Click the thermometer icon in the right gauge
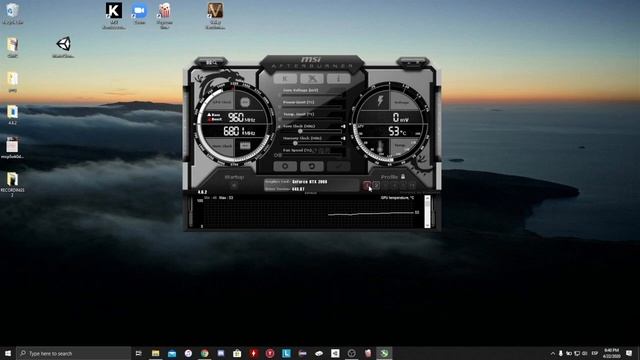Screen dimensions: 640x360 click(x=380, y=147)
